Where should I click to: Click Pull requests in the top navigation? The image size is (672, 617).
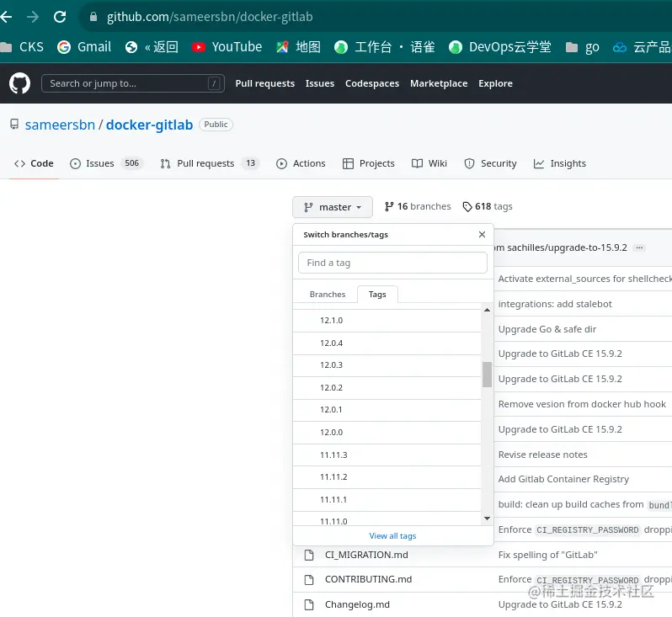(265, 83)
